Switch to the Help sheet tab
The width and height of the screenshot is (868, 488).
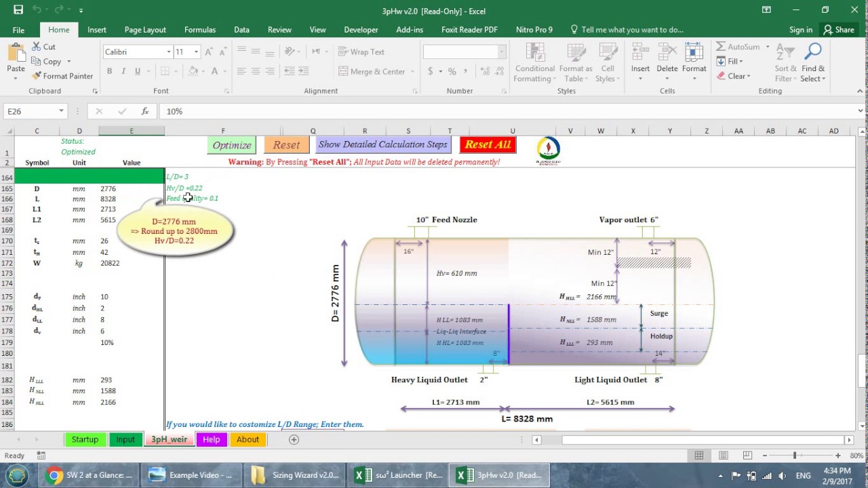[211, 439]
